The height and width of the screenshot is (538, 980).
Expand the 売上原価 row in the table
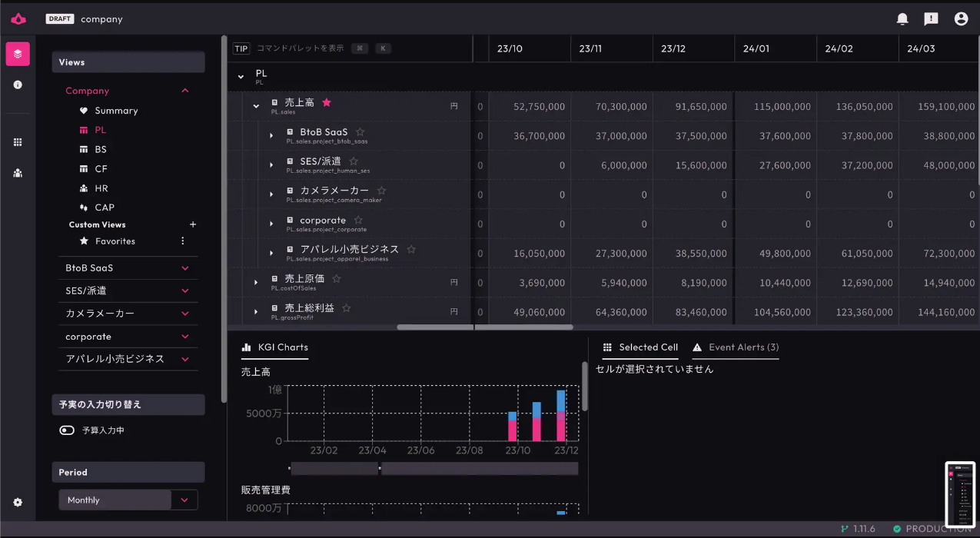[x=256, y=282]
